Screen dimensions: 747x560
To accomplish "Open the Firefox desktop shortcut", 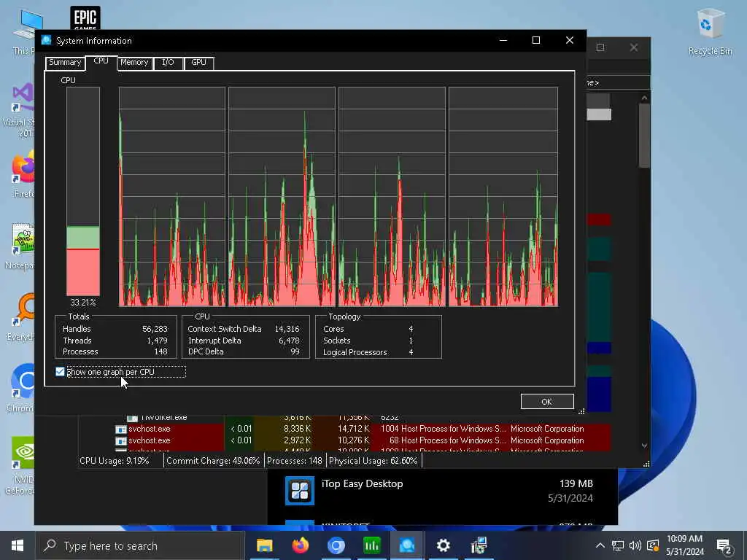I will [23, 174].
